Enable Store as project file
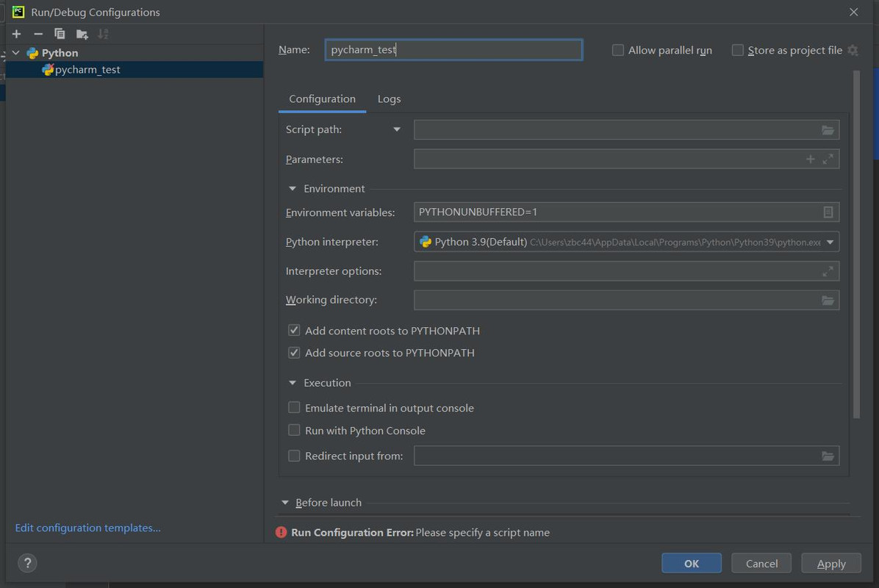Viewport: 879px width, 588px height. pyautogui.click(x=738, y=51)
